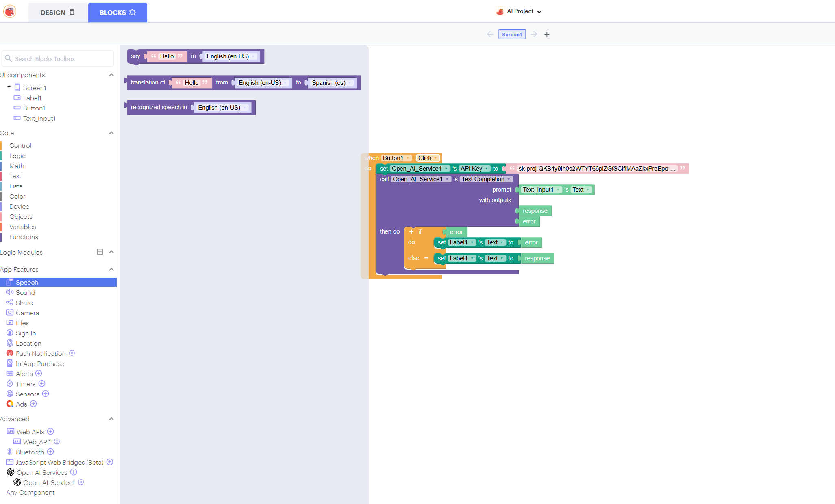Select the API key text string block
Image resolution: width=835 pixels, height=504 pixels.
coord(598,169)
